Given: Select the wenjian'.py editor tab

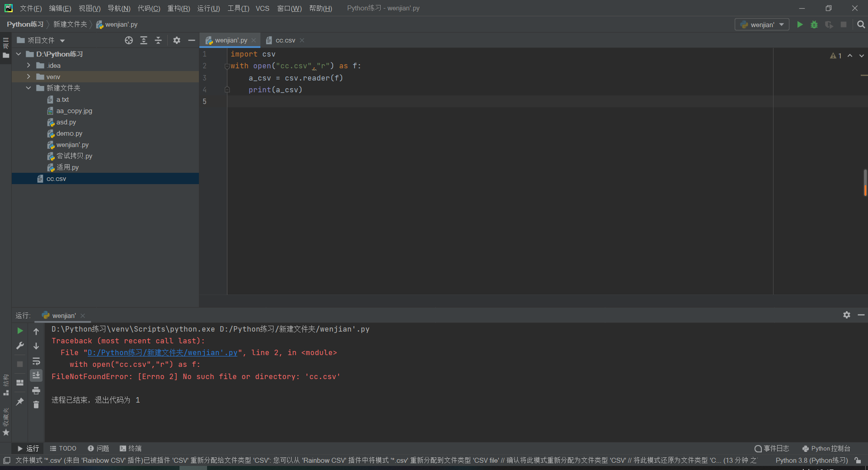Looking at the screenshot, I should click(x=231, y=40).
